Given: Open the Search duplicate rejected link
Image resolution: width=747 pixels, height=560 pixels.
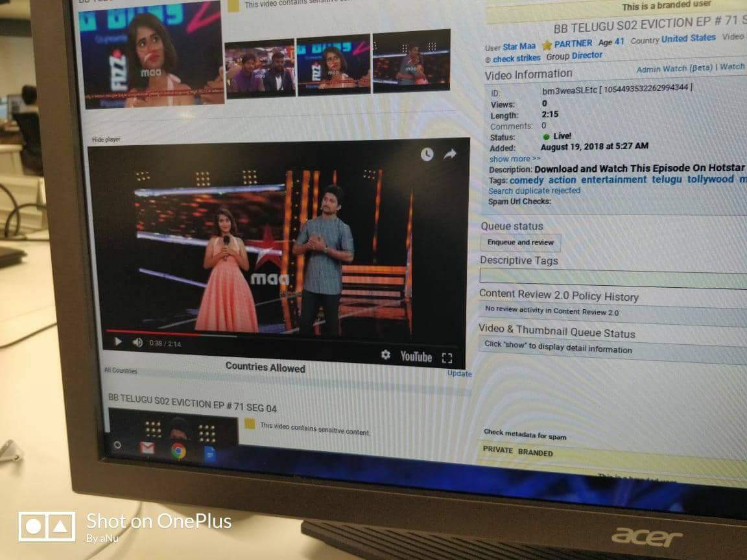Looking at the screenshot, I should pyautogui.click(x=534, y=191).
